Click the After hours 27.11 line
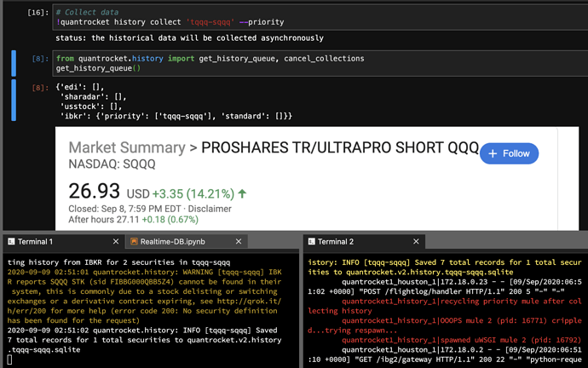Viewport: 588px width, 368px height. tap(133, 220)
